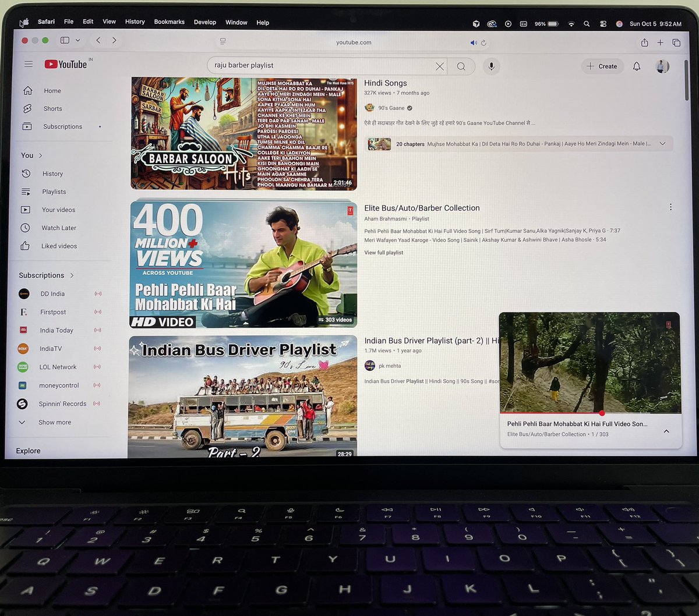Seek using the mini player progress bar

click(x=590, y=413)
